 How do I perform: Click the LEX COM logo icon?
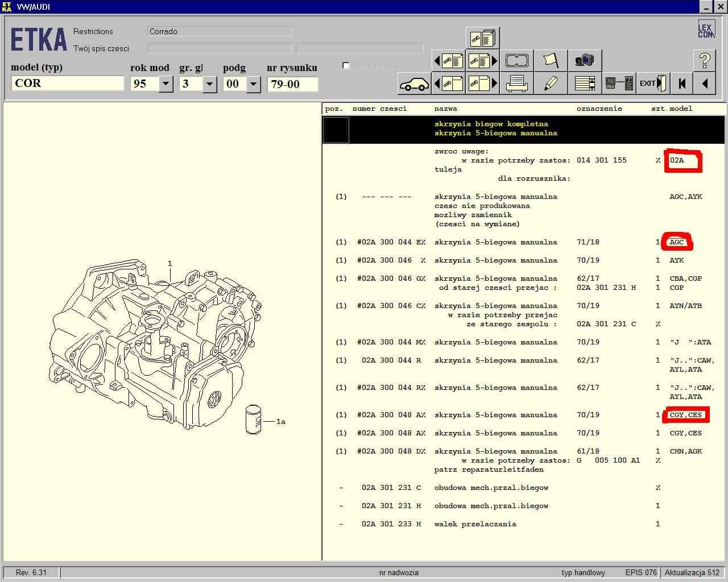click(x=706, y=29)
